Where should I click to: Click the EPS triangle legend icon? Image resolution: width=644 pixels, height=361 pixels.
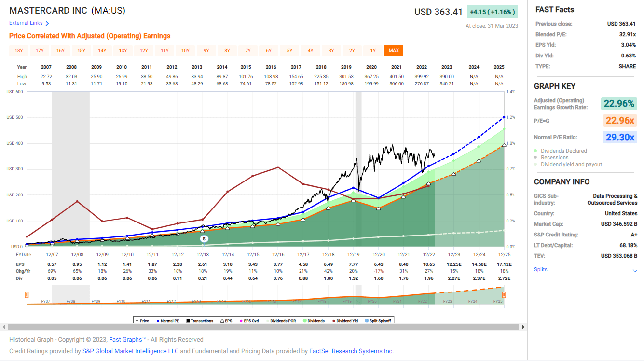pos(222,320)
